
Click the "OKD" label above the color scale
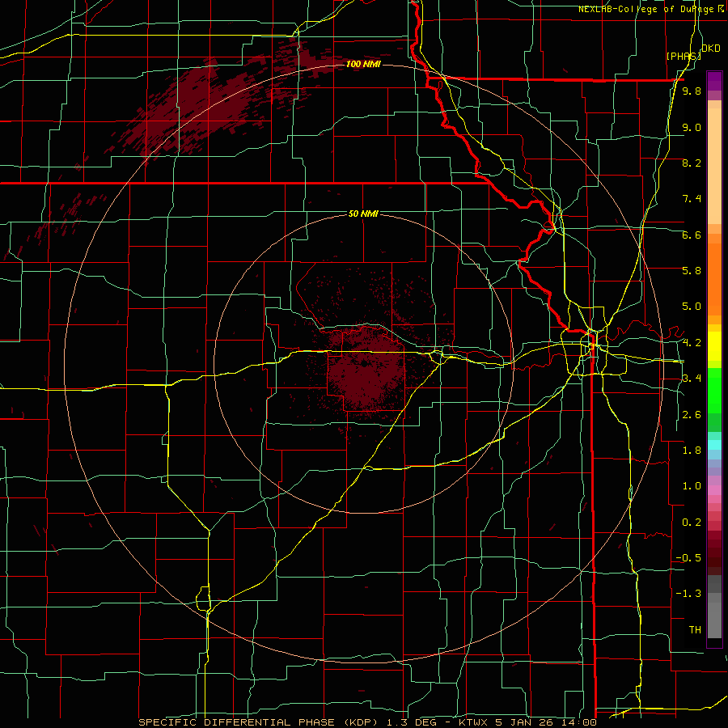(711, 49)
